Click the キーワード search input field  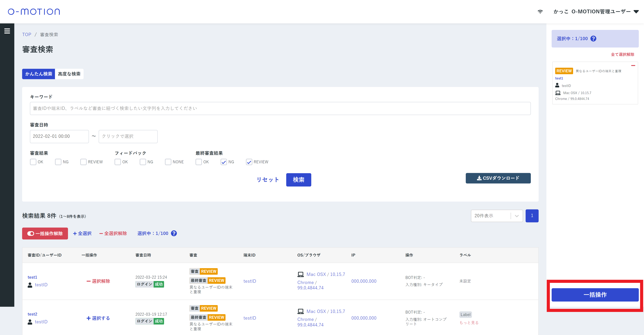280,108
